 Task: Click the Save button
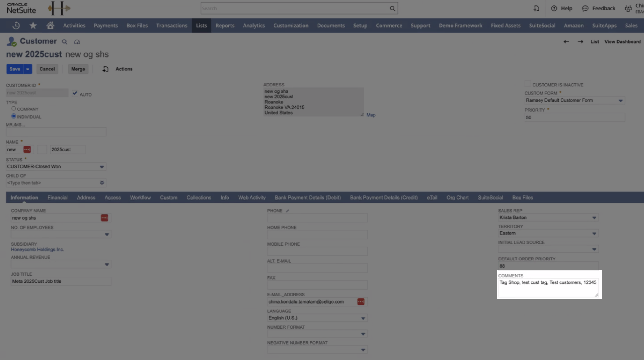(15, 69)
